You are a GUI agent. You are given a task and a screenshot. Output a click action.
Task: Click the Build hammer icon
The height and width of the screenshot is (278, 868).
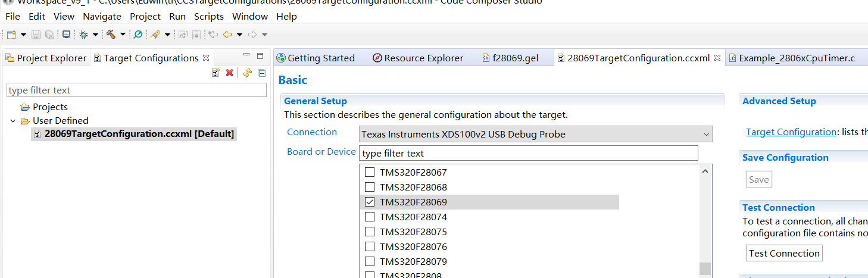click(x=111, y=35)
